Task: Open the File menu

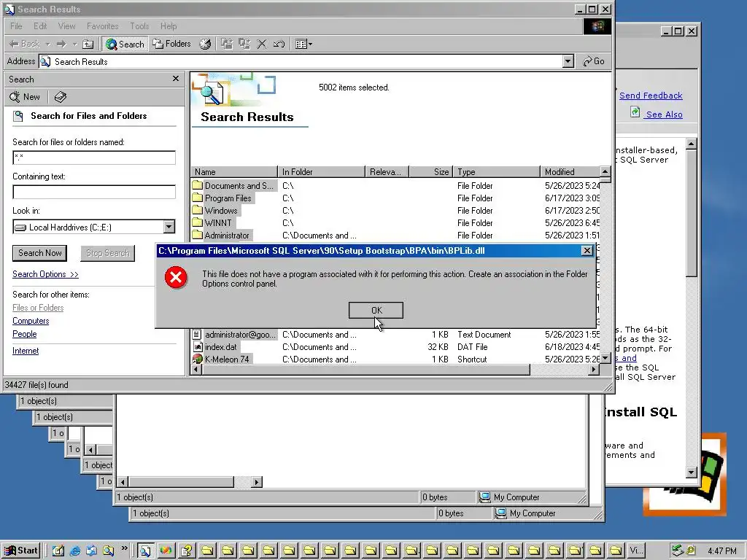Action: coord(16,26)
